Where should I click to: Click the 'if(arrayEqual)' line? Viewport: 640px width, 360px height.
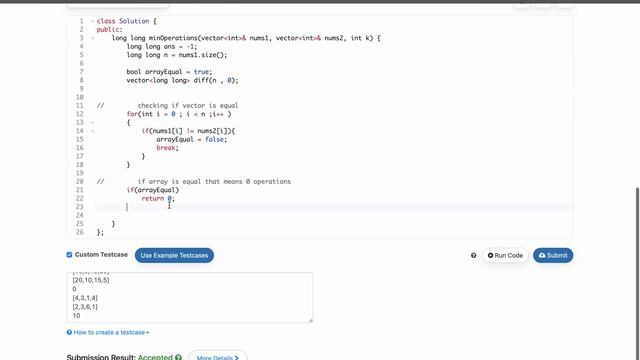click(x=153, y=190)
